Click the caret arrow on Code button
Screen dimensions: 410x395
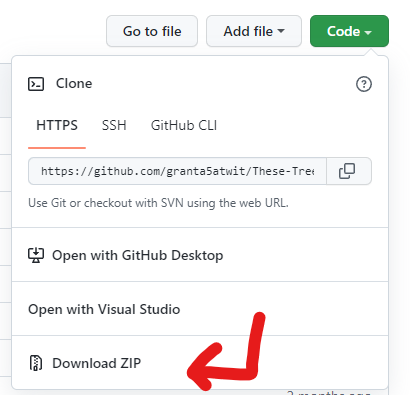pyautogui.click(x=368, y=32)
